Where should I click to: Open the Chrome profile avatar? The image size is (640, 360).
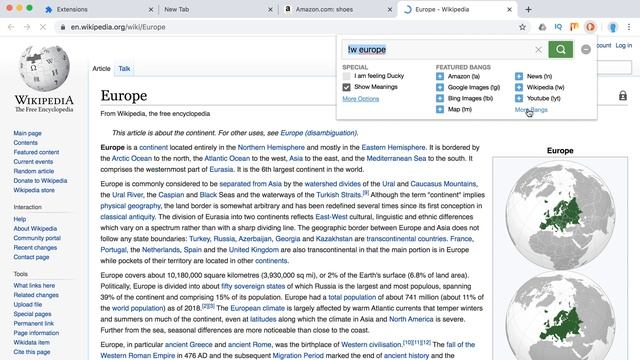click(612, 27)
